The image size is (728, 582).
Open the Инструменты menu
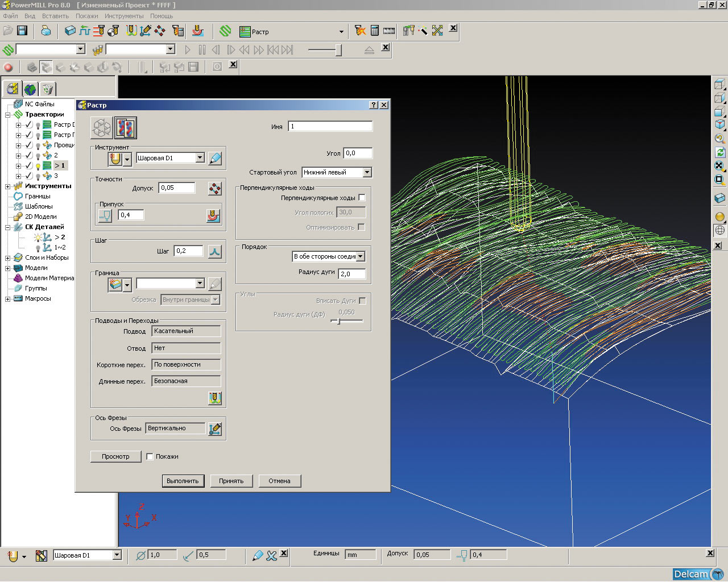coord(124,16)
